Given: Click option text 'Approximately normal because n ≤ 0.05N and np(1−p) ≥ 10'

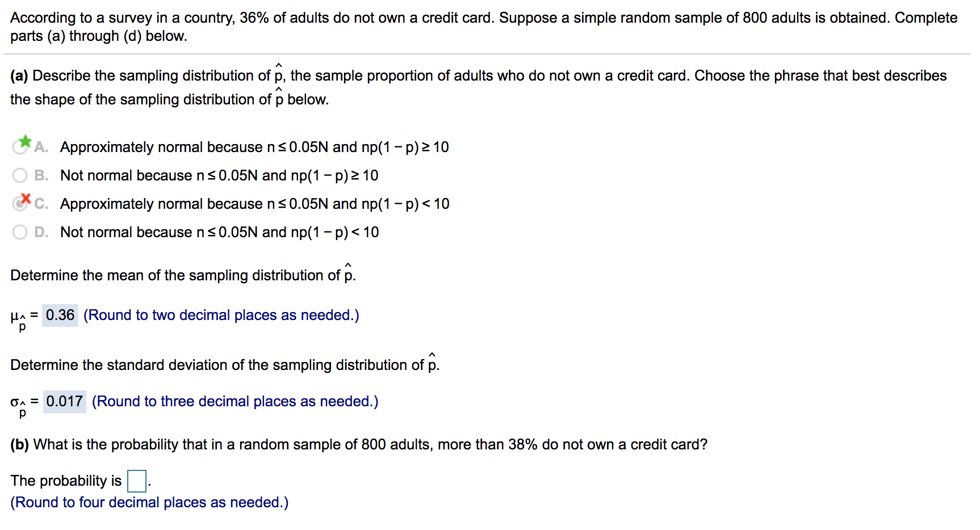Looking at the screenshot, I should [x=254, y=147].
